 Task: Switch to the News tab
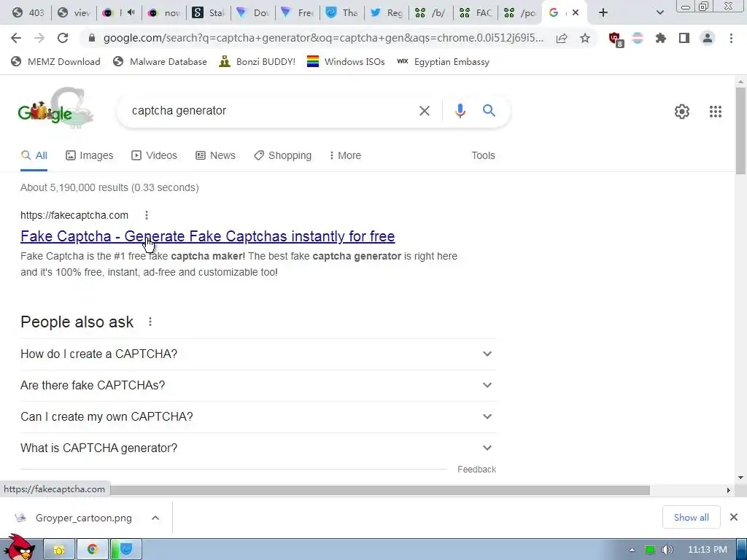[215, 155]
